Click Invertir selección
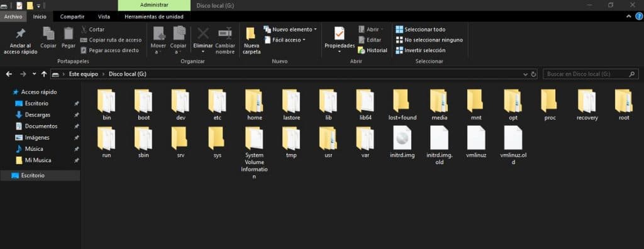 pos(421,50)
